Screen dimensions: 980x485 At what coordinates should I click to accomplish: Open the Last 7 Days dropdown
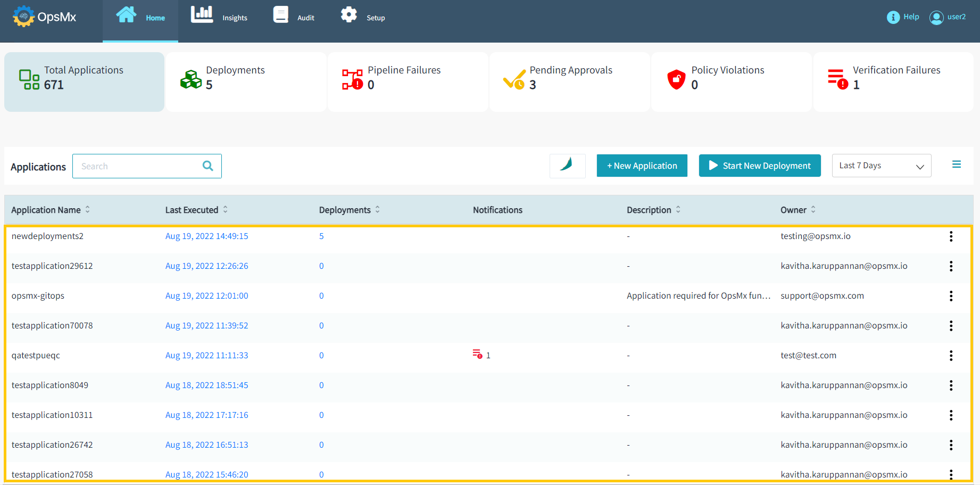point(881,166)
